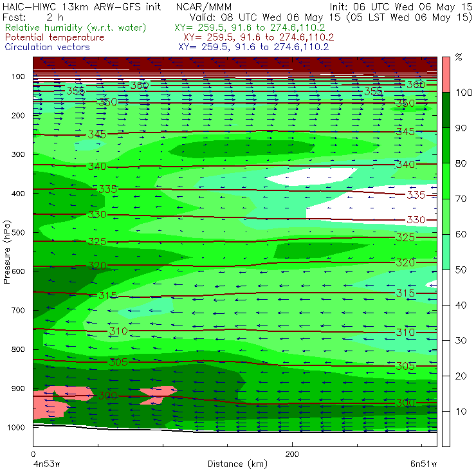
Task: Click the '90' colorbar scale label
Action: (x=461, y=128)
